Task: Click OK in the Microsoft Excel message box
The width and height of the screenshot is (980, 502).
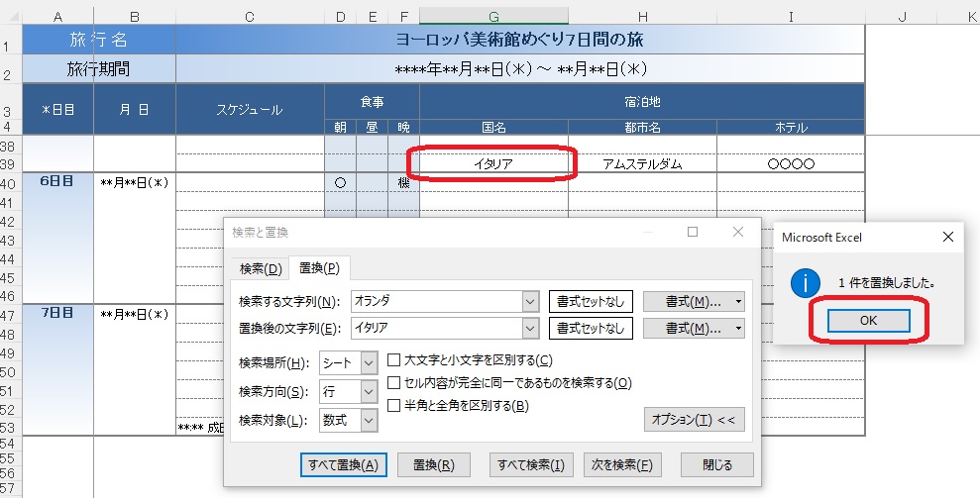Action: pyautogui.click(x=868, y=321)
